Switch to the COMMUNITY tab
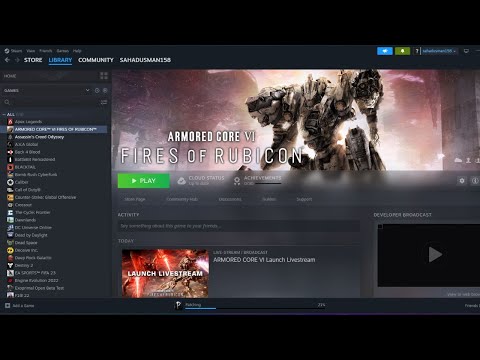This screenshot has height=360, width=480. point(96,60)
